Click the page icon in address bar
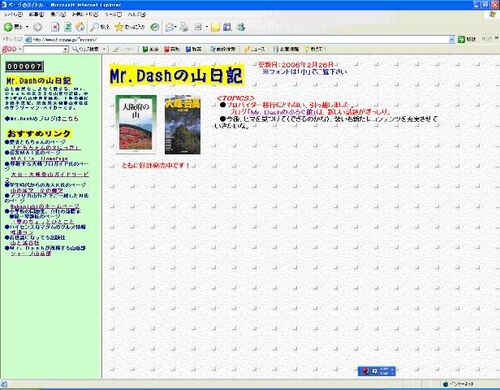 [29, 40]
